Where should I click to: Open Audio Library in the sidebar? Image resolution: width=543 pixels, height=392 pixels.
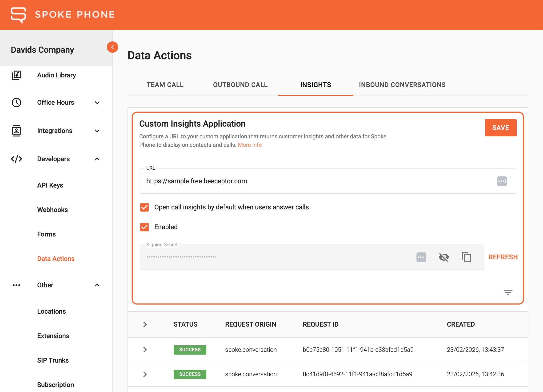[x=56, y=75]
